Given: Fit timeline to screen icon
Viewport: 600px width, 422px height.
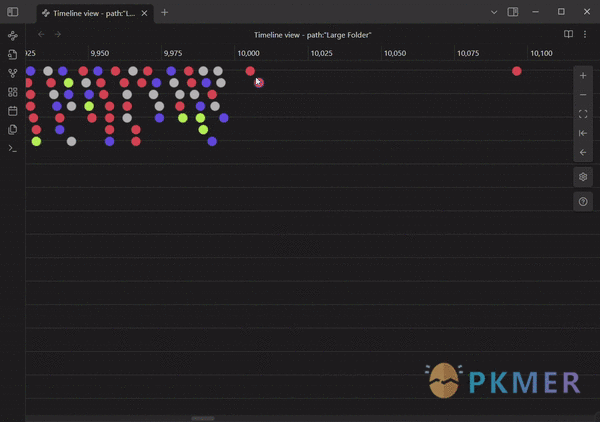Looking at the screenshot, I should 583,114.
